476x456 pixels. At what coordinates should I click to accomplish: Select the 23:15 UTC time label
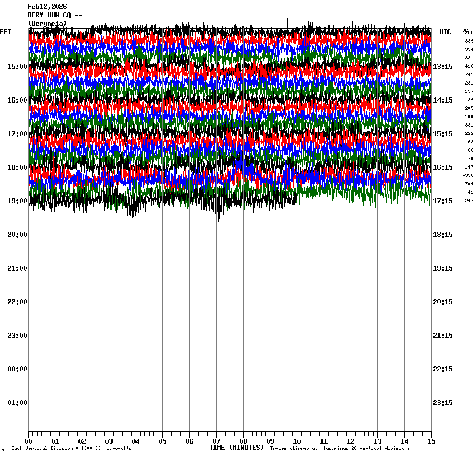tap(443, 403)
